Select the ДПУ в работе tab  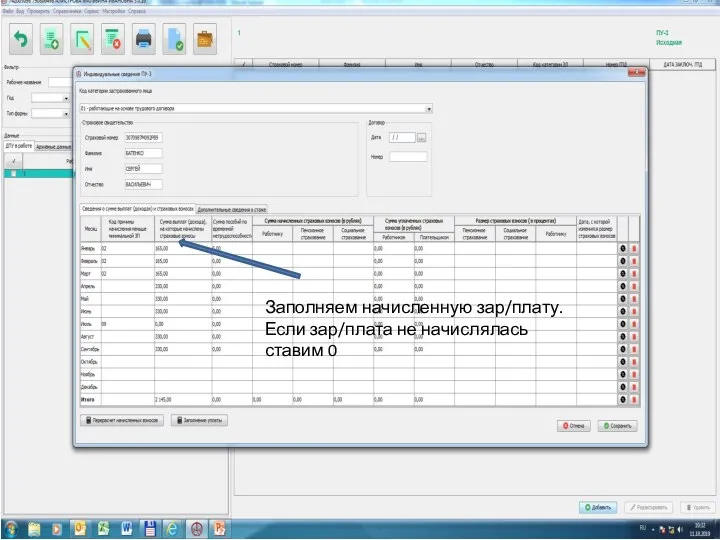tap(19, 146)
